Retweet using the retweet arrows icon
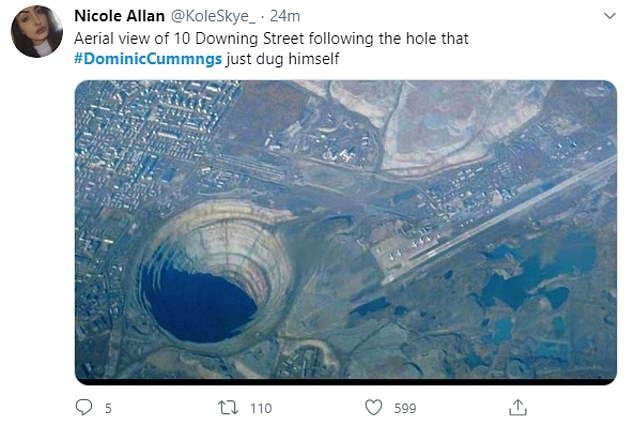The width and height of the screenshot is (634, 426). click(x=228, y=407)
